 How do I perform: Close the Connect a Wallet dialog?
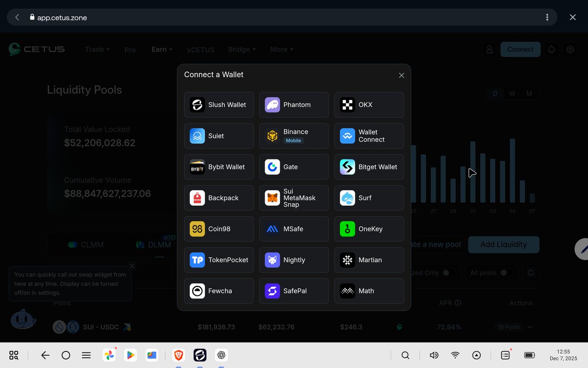401,75
